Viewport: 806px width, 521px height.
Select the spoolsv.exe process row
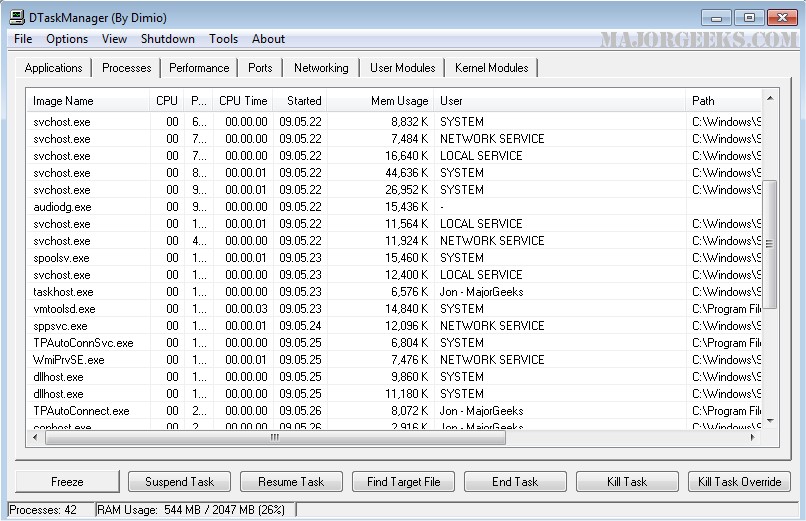tap(394, 258)
